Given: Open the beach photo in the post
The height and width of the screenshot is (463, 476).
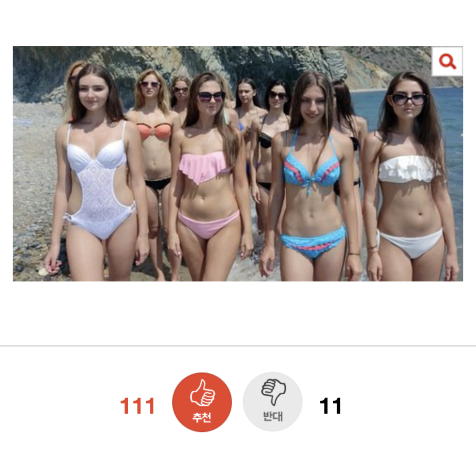Looking at the screenshot, I should click(238, 163).
